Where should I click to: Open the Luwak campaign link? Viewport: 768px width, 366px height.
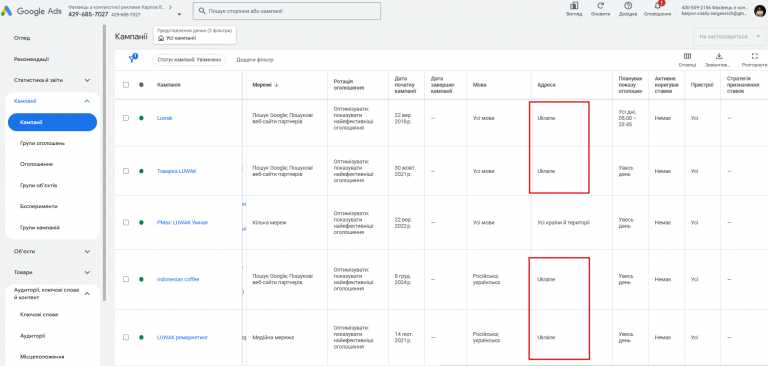click(x=165, y=118)
